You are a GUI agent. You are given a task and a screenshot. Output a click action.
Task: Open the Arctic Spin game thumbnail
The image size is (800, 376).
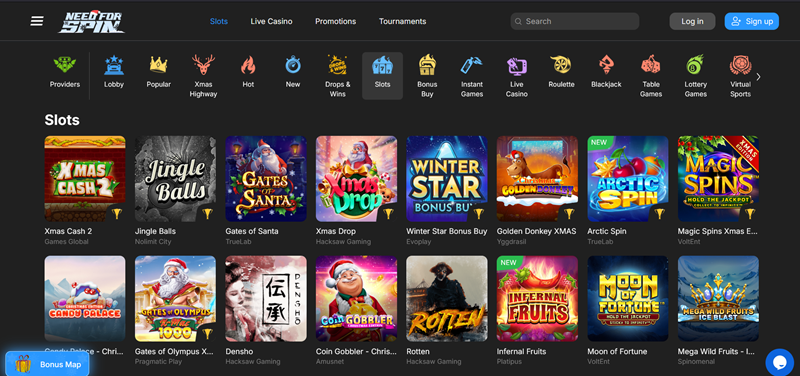tap(628, 179)
